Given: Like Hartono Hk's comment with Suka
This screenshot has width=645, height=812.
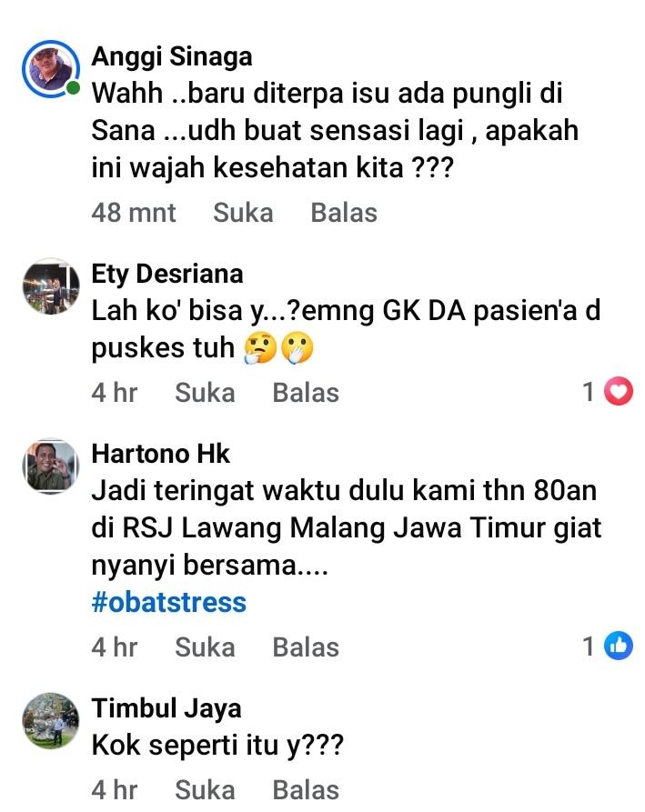Looking at the screenshot, I should tap(206, 647).
